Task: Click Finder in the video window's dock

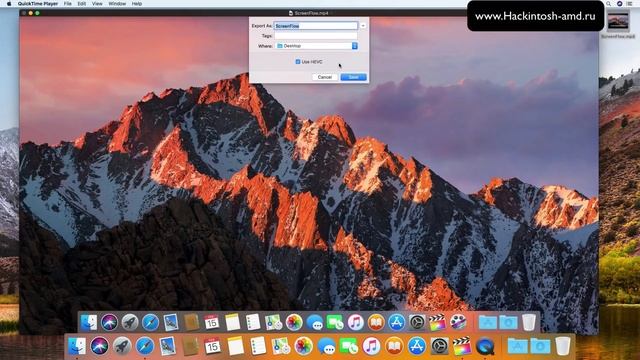Action: click(x=89, y=322)
